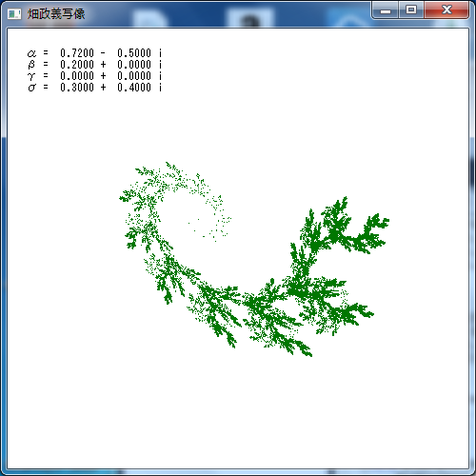Select the σ real value 0.3000
Screen dimensions: 476x476
coord(77,88)
